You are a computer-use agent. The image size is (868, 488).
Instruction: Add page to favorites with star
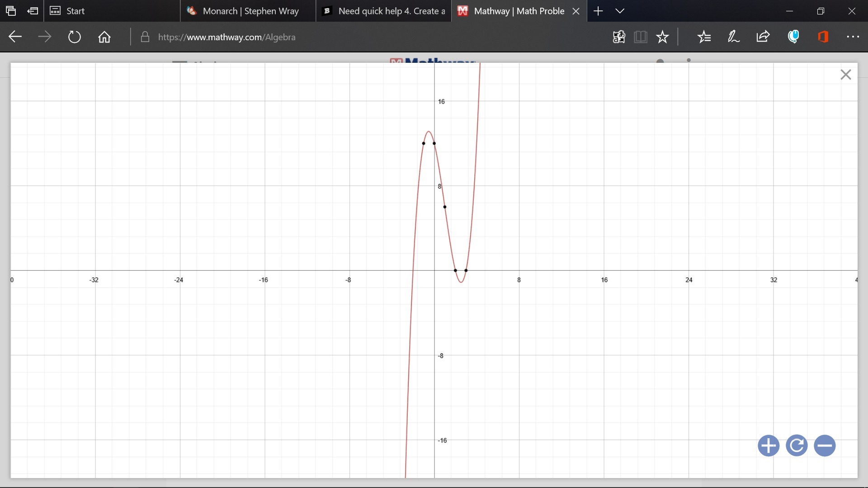tap(662, 37)
